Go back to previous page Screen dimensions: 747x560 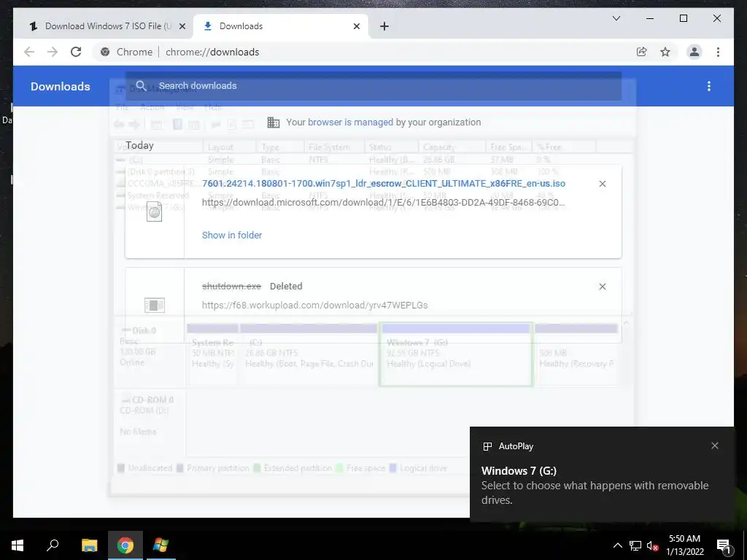click(x=29, y=52)
